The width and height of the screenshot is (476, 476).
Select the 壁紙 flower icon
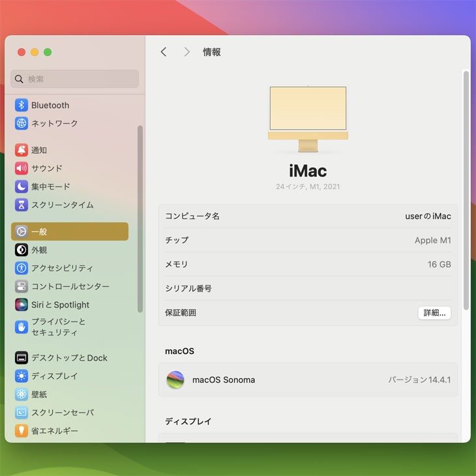tap(22, 394)
